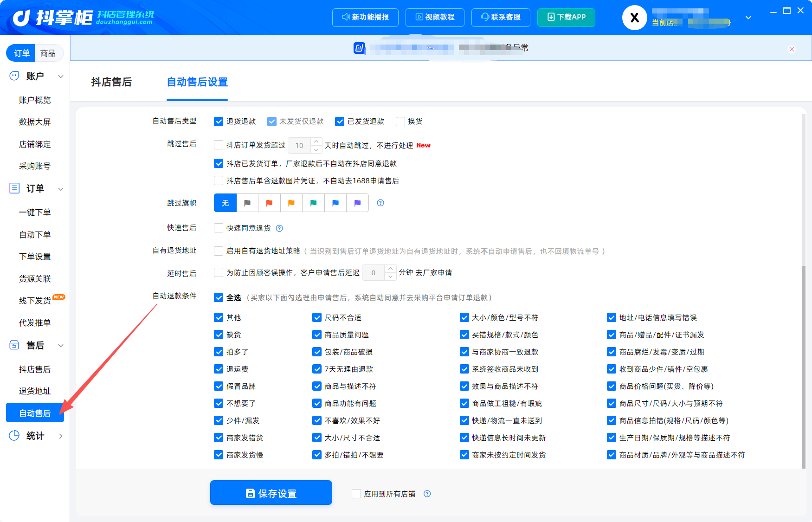Enable 快速同意退货 checkbox

219,228
